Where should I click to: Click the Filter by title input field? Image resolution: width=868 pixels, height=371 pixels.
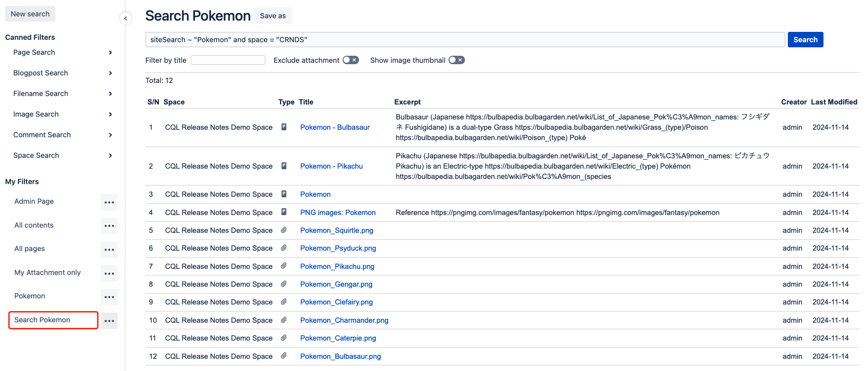pos(228,60)
